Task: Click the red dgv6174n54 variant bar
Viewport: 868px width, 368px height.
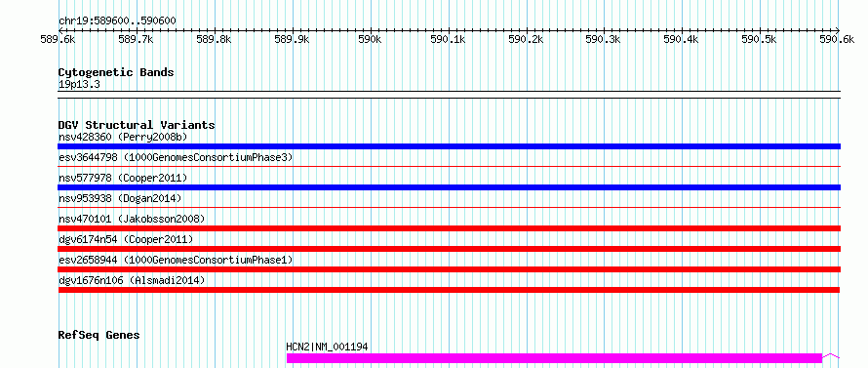Action: tap(449, 249)
